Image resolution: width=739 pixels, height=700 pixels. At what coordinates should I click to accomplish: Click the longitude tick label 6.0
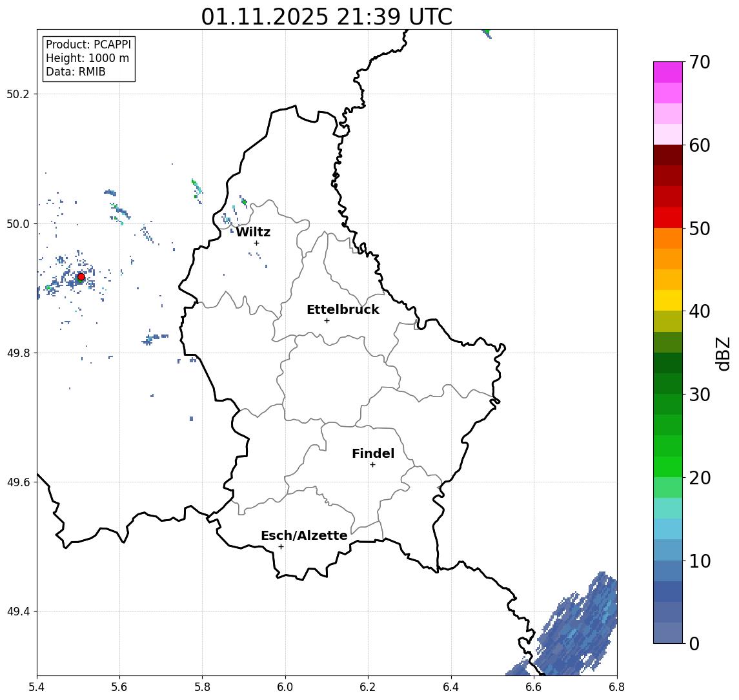[285, 687]
